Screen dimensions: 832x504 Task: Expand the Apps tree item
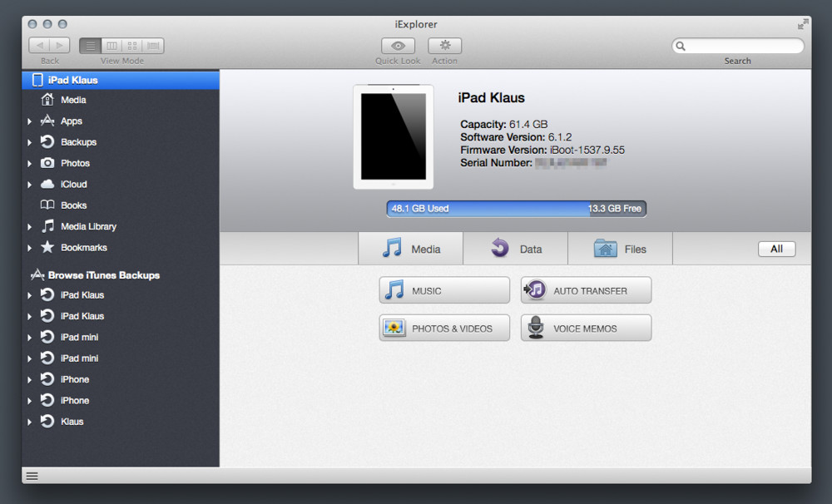(x=30, y=121)
